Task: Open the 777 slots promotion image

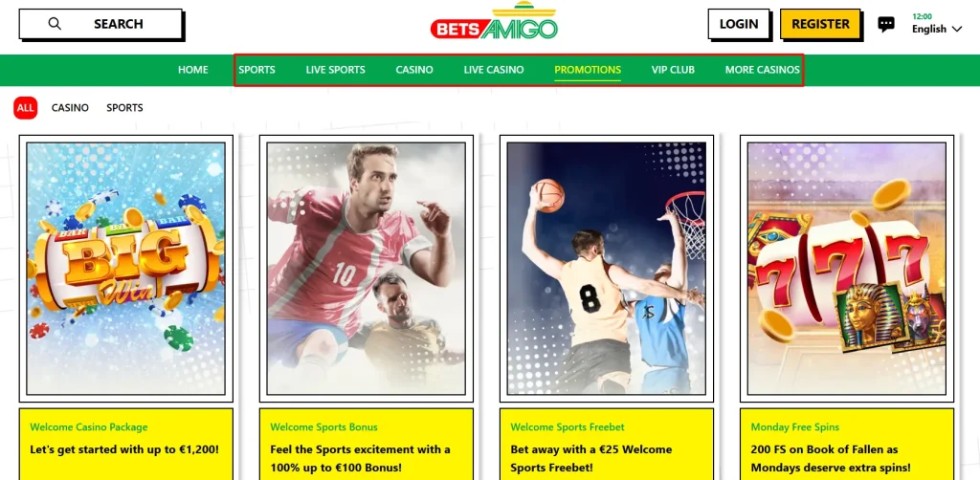Action: 847,269
